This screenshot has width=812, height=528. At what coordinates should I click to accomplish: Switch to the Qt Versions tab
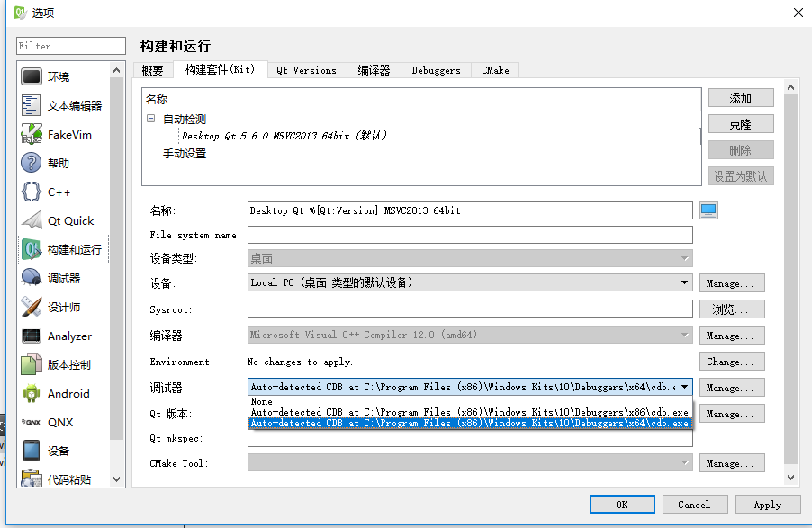click(309, 69)
